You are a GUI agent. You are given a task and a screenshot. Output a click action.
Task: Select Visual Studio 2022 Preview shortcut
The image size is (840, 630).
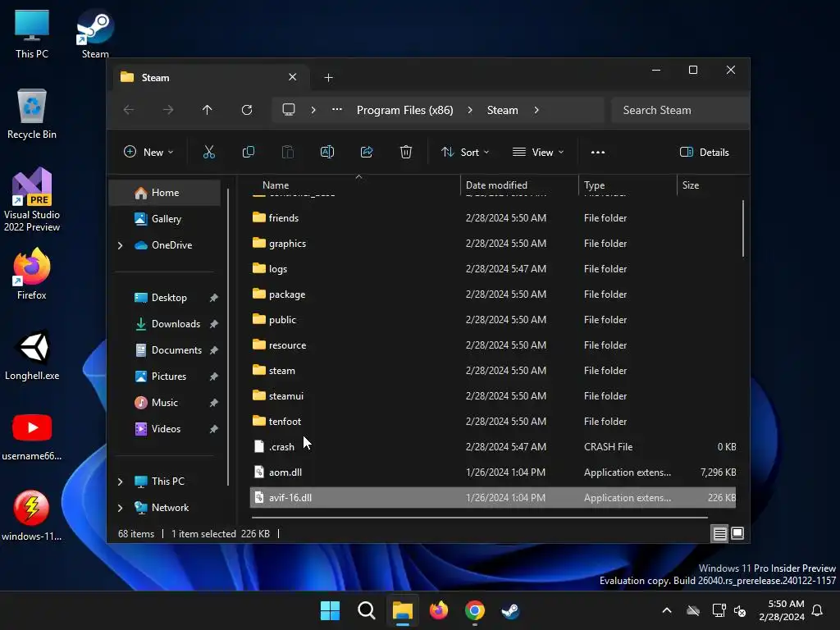click(32, 199)
